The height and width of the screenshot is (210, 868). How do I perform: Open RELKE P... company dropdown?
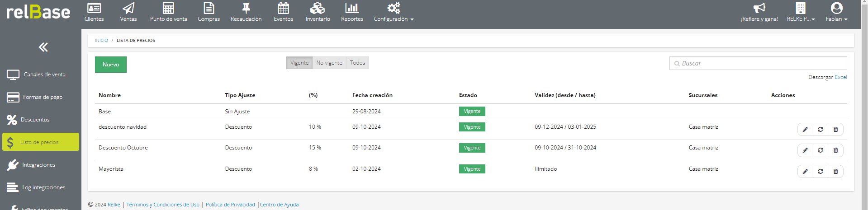[x=801, y=13]
